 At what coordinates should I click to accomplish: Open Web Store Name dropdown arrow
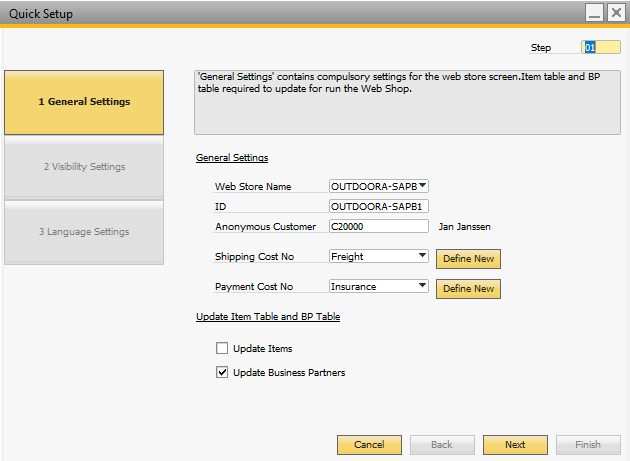pos(422,186)
